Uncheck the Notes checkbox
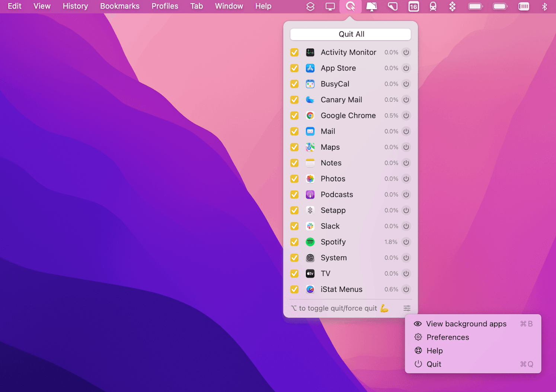This screenshot has height=392, width=556. pos(294,163)
